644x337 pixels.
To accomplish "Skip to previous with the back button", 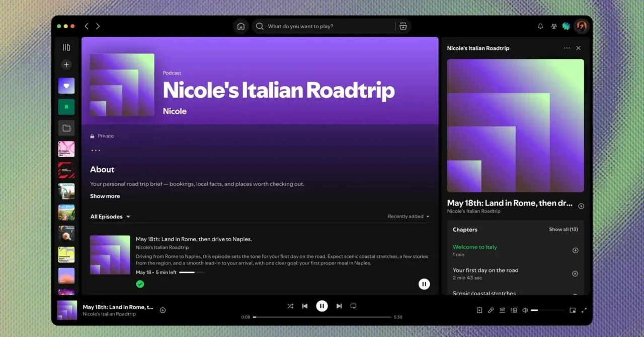I will pos(305,306).
